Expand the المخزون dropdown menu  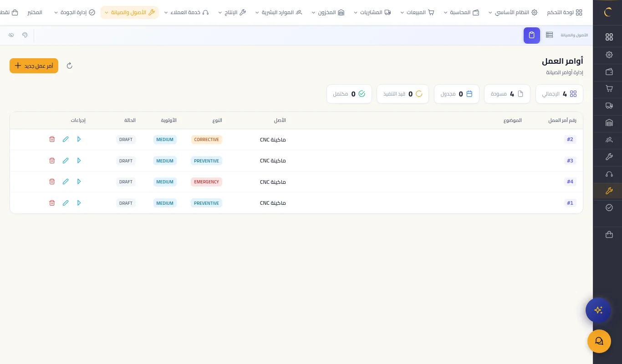328,12
